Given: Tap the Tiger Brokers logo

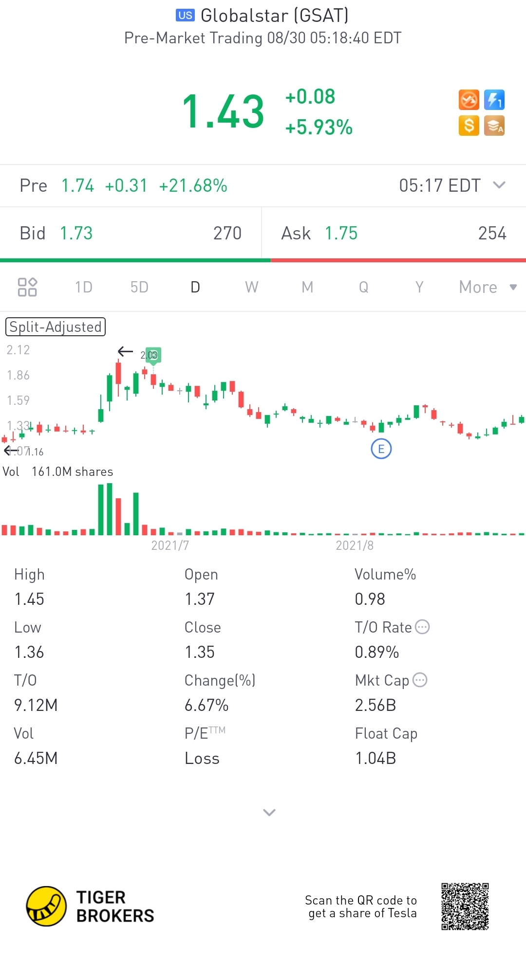Looking at the screenshot, I should [x=91, y=906].
